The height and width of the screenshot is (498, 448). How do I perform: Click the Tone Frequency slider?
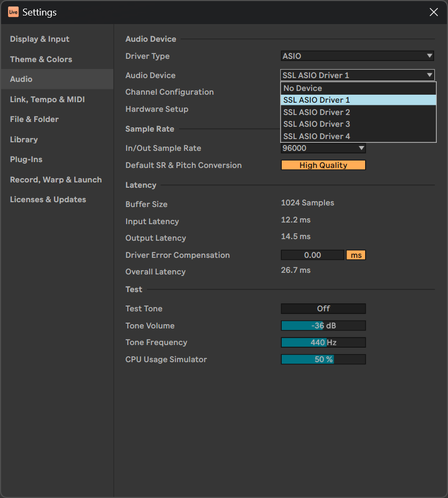click(x=323, y=342)
